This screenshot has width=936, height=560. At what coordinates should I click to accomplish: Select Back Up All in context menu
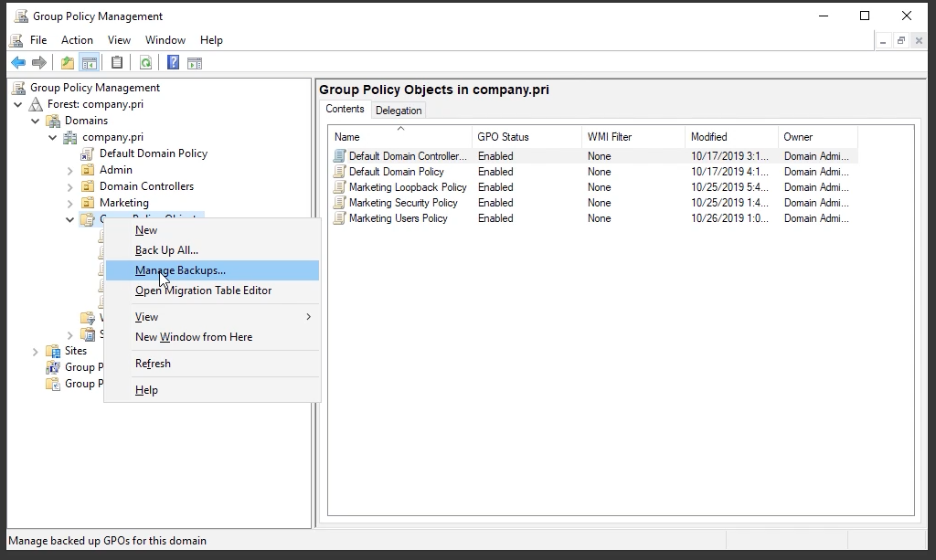tap(166, 250)
